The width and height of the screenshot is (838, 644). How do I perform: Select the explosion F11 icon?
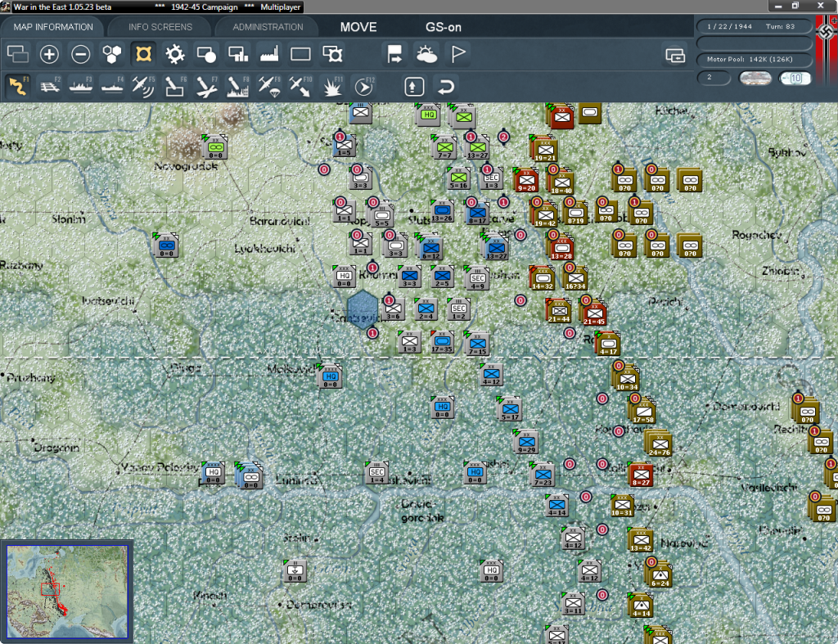pos(332,86)
